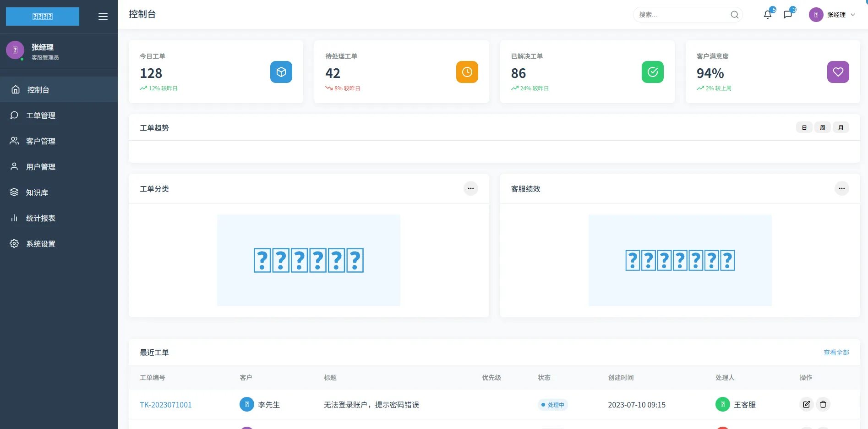Open more options for 客服绩效

(x=842, y=188)
